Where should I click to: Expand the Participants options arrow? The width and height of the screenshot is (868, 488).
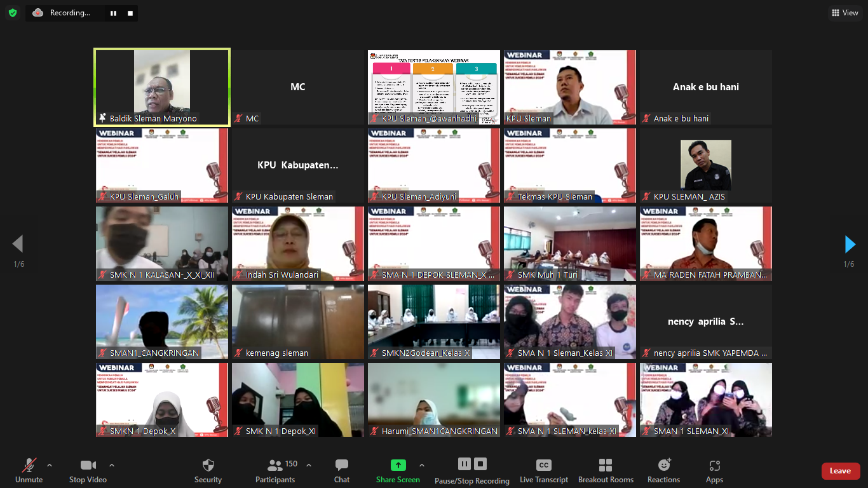pos(309,464)
